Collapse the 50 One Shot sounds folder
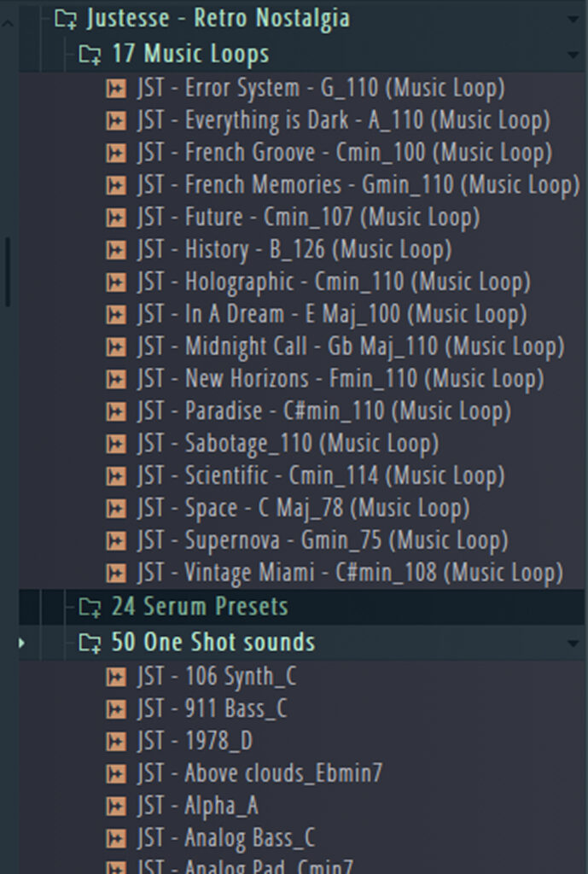Viewport: 588px width, 874px height. (90, 643)
